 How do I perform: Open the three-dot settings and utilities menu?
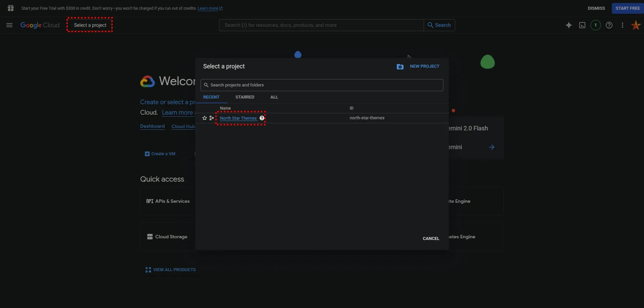pyautogui.click(x=623, y=25)
